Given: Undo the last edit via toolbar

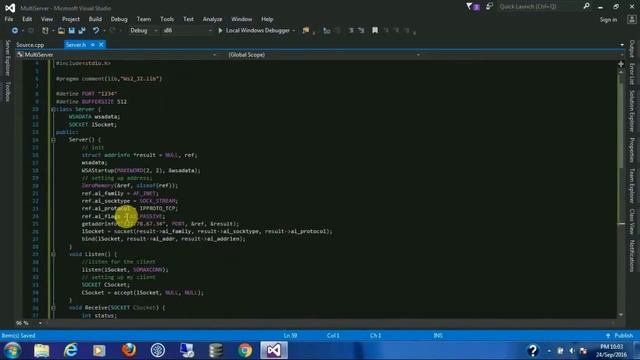Looking at the screenshot, I should (x=96, y=31).
